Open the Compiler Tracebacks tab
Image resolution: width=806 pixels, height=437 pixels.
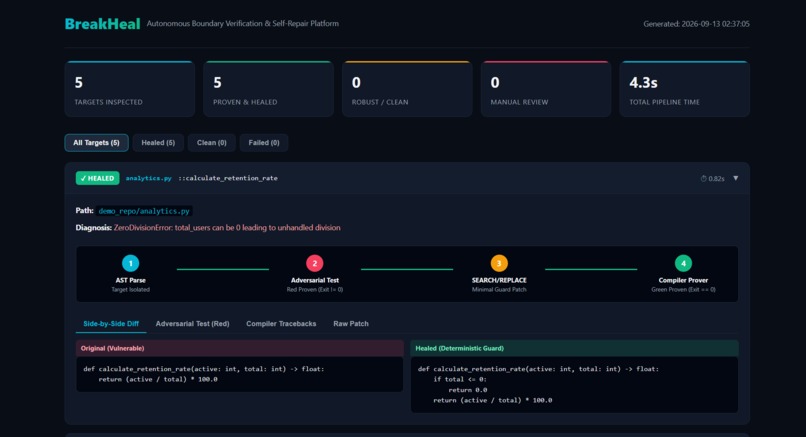(281, 323)
